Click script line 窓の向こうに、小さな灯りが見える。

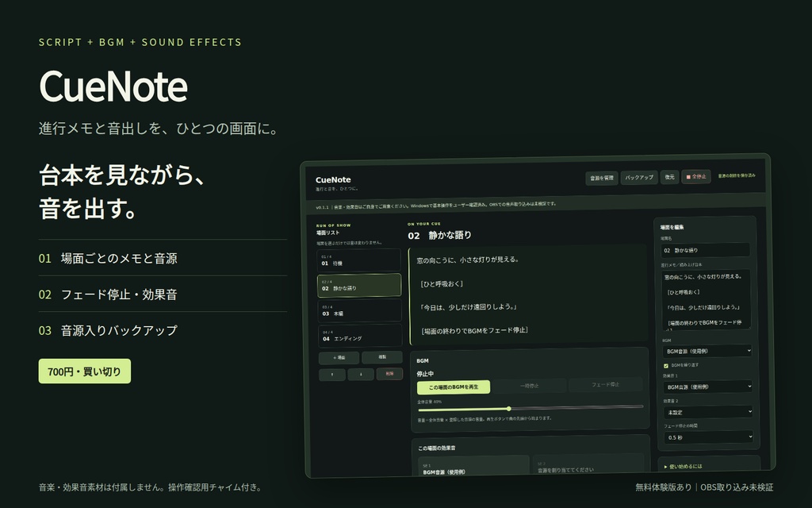468,260
